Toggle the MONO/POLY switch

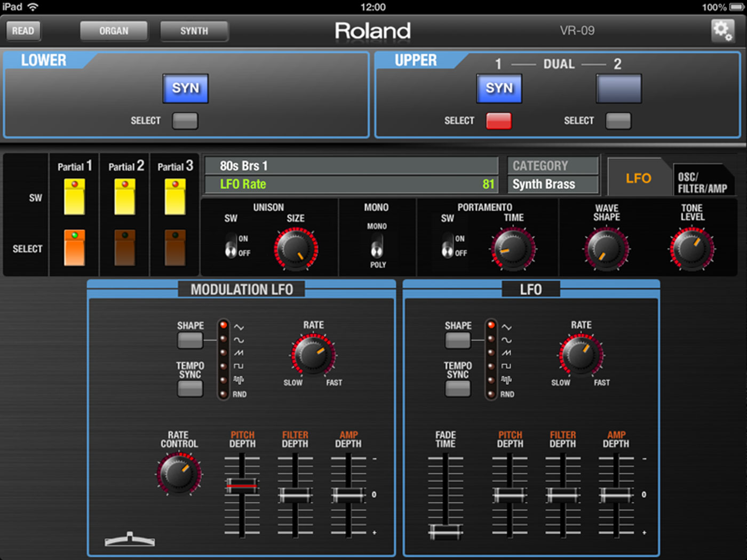coord(377,245)
